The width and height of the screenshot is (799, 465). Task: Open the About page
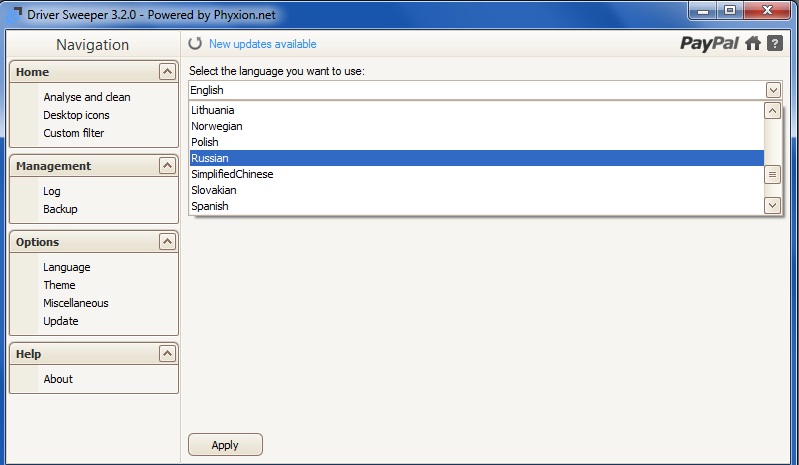pos(58,379)
